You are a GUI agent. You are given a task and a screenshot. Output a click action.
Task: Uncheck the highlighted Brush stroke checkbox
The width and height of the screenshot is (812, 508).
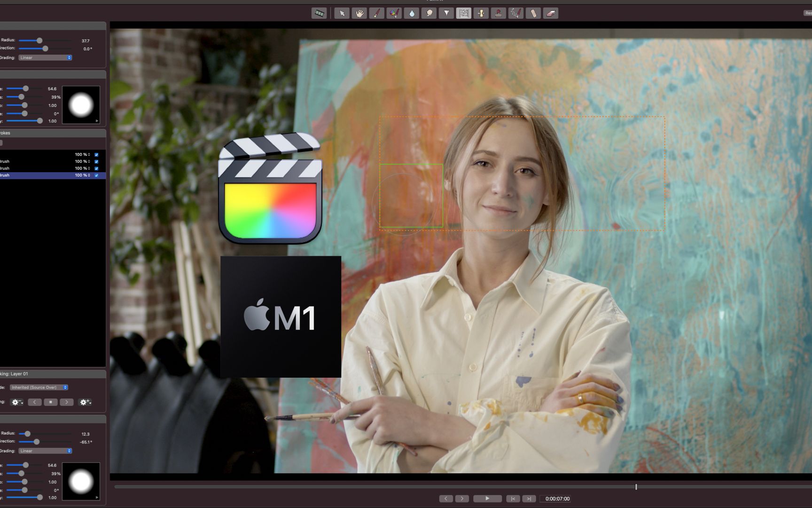click(x=96, y=175)
